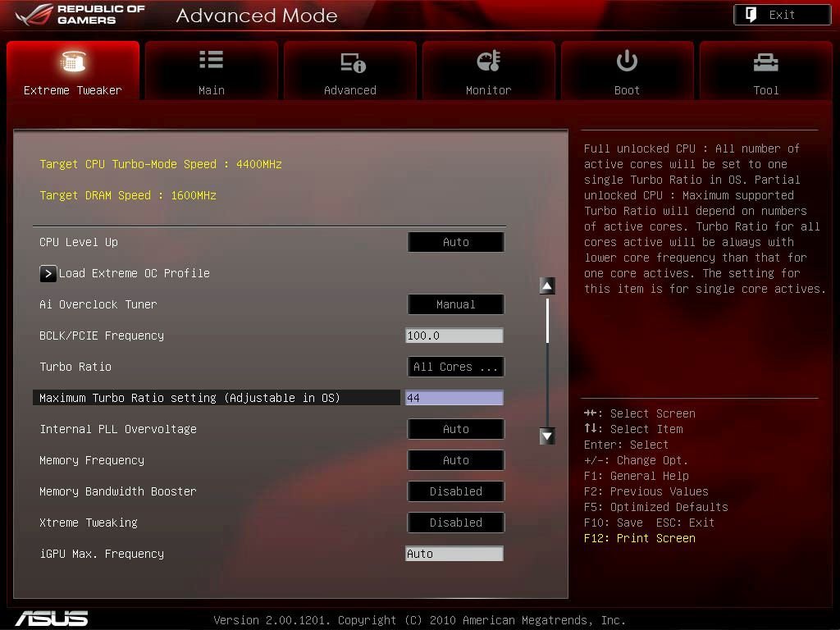Change Internal PLL Overvoltage Auto option
The height and width of the screenshot is (630, 840).
456,429
